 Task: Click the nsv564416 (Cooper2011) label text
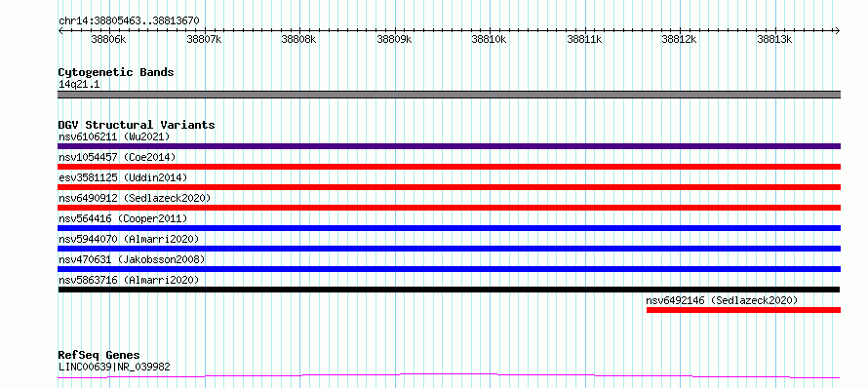coord(123,218)
